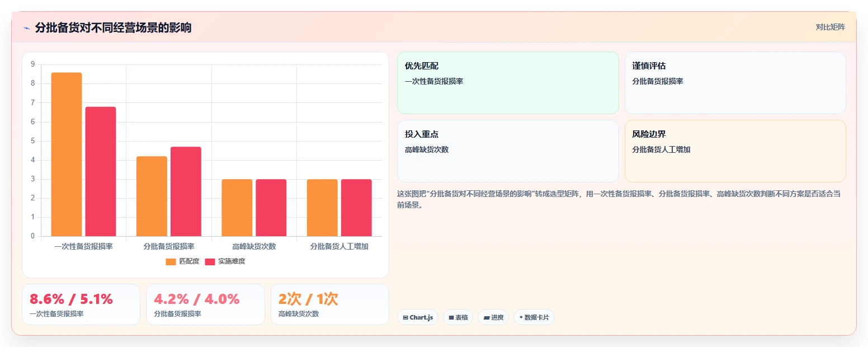868x347 pixels.
Task: Click the Chart.js tag chip
Action: [x=418, y=317]
